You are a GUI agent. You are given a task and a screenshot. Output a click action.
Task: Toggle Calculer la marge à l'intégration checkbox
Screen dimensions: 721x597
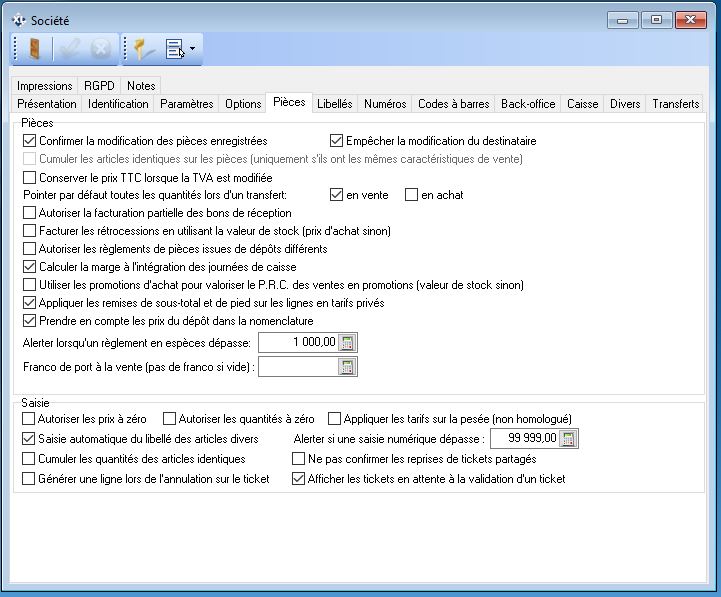point(29,267)
